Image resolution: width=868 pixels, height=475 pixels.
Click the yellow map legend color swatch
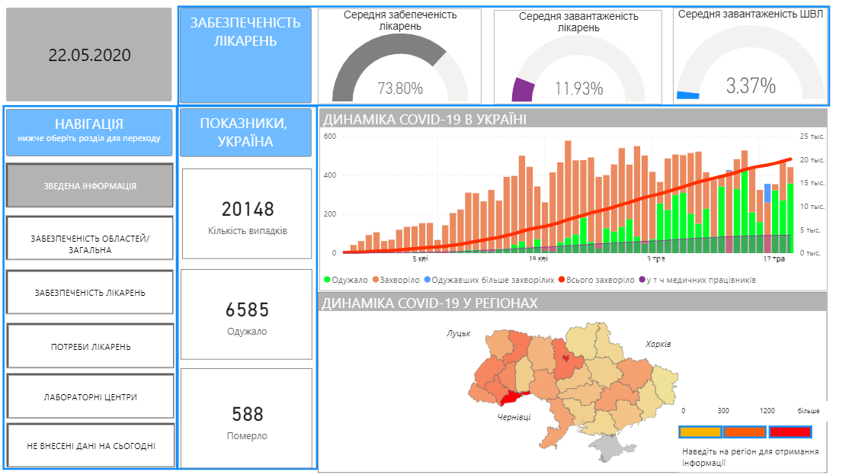(700, 432)
